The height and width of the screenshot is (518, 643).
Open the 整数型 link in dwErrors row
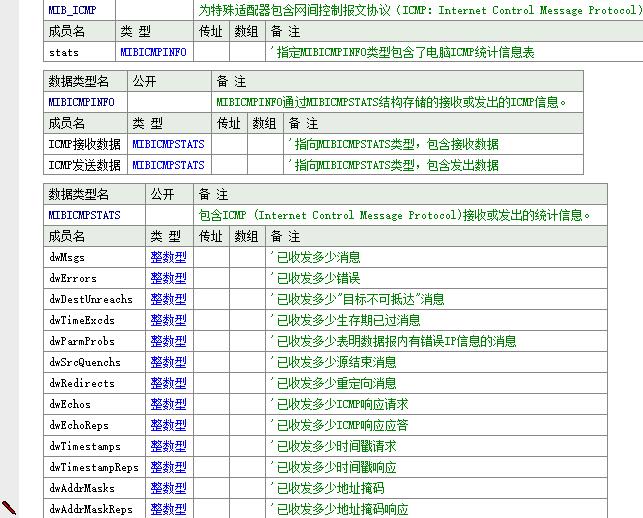pos(169,278)
